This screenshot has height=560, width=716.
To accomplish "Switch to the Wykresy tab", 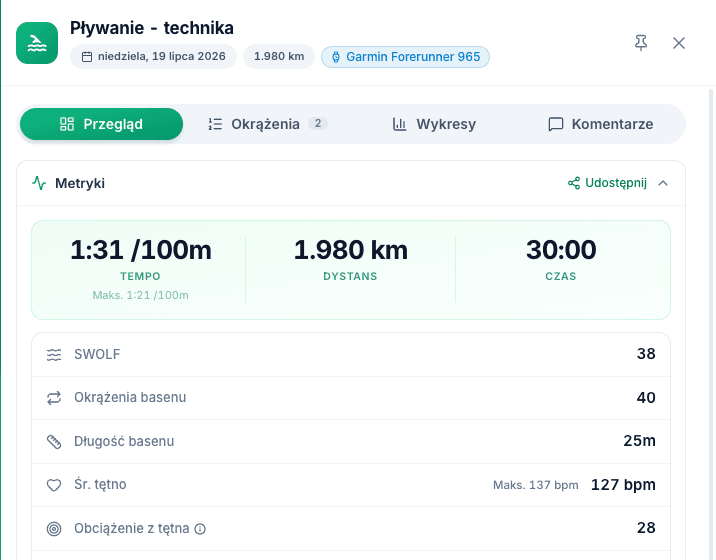I will (x=434, y=124).
